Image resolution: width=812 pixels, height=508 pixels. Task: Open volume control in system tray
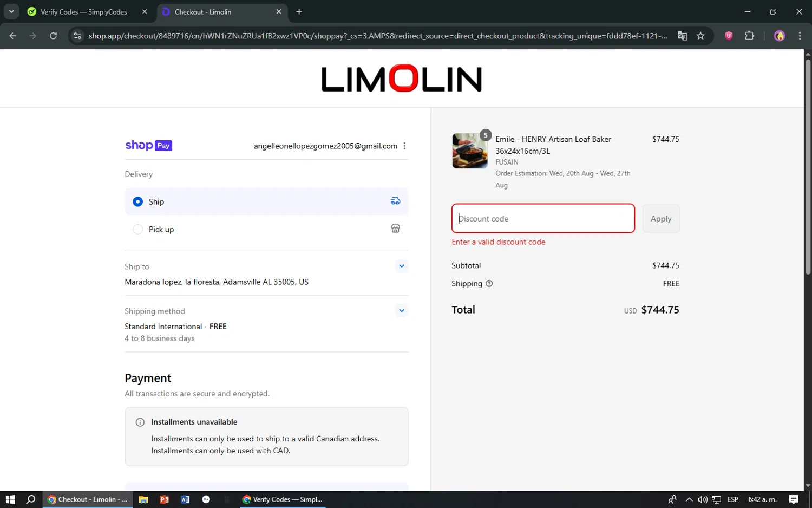(x=703, y=499)
